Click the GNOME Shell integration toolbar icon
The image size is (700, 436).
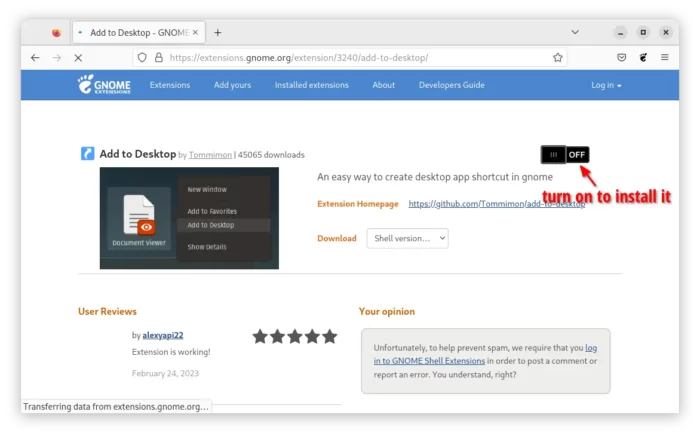point(643,57)
